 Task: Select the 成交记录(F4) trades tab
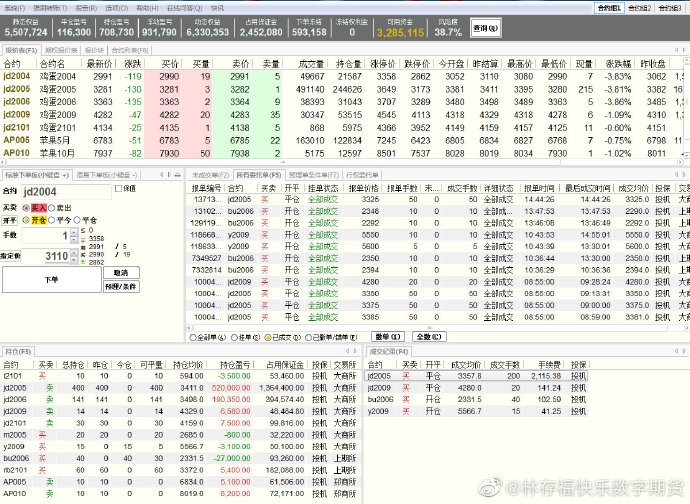tap(389, 351)
